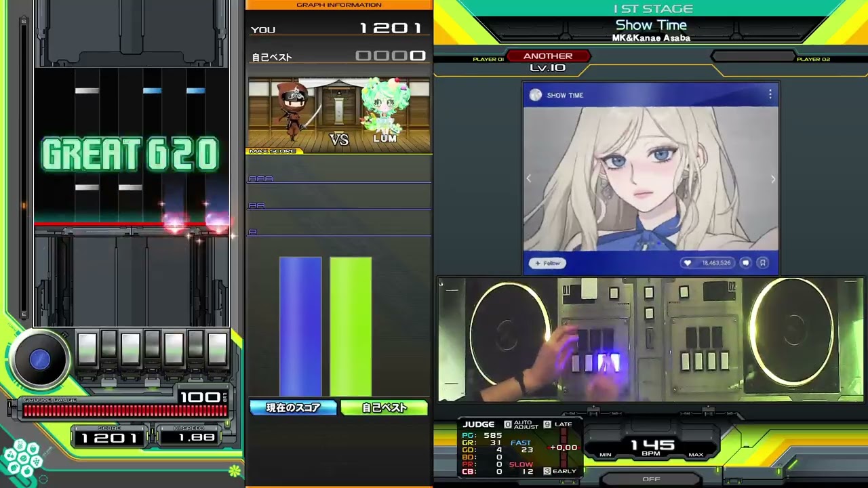Advance to next image with right arrow
The width and height of the screenshot is (868, 488).
tap(772, 179)
